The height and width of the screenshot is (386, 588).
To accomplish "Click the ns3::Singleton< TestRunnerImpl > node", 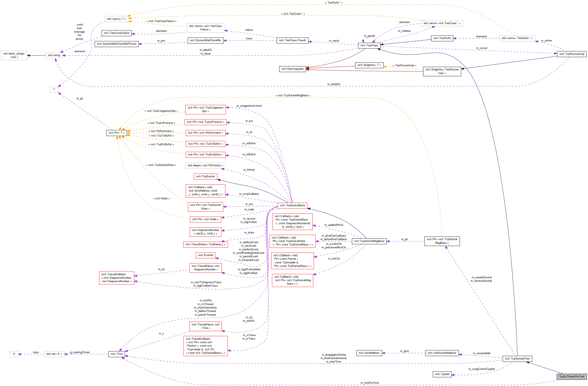I will coord(442,71).
